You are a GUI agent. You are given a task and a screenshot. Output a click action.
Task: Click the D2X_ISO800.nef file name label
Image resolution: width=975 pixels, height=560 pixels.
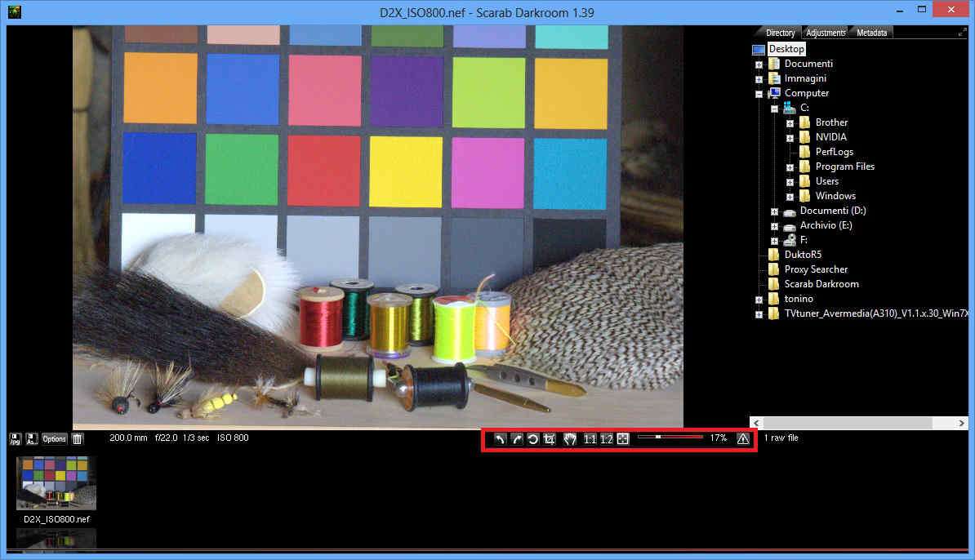[x=56, y=519]
